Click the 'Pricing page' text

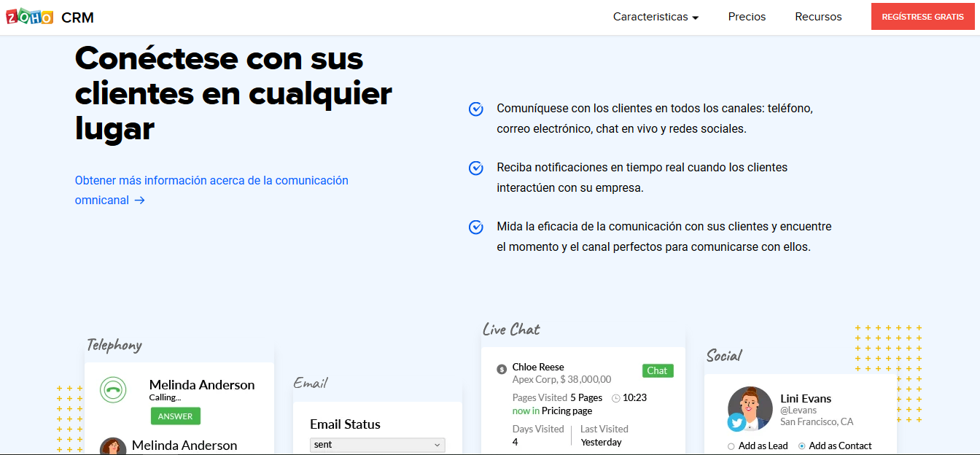(x=567, y=411)
